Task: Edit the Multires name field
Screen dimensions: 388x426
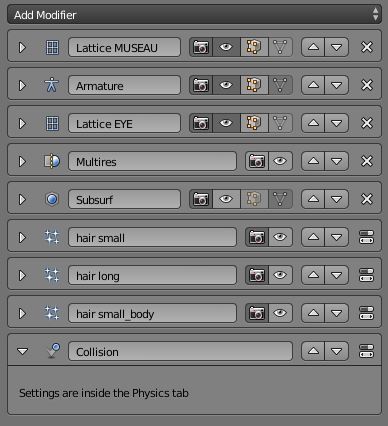Action: pyautogui.click(x=152, y=161)
